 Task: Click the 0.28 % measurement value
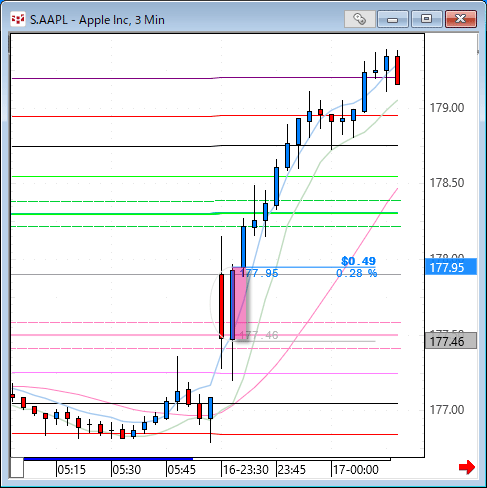coord(356,273)
